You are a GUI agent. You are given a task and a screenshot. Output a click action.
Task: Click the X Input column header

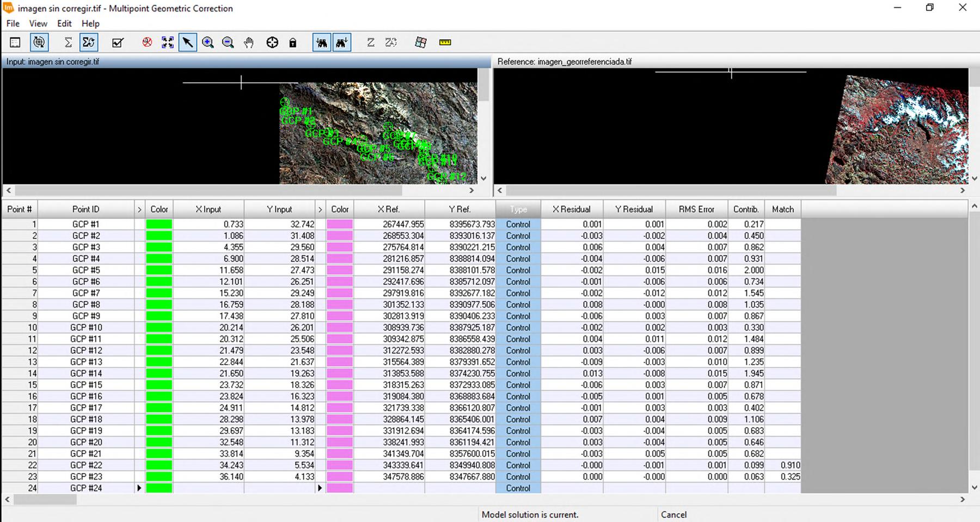pos(209,209)
